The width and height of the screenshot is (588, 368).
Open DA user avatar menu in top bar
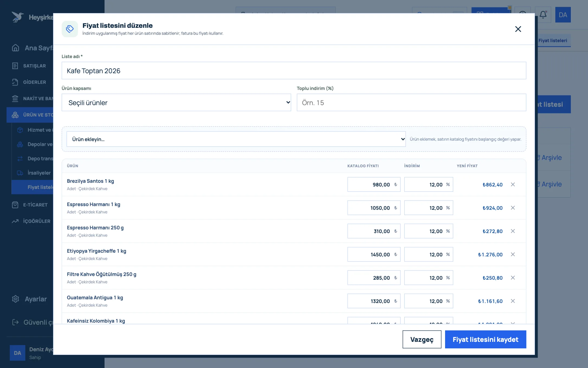click(x=563, y=15)
